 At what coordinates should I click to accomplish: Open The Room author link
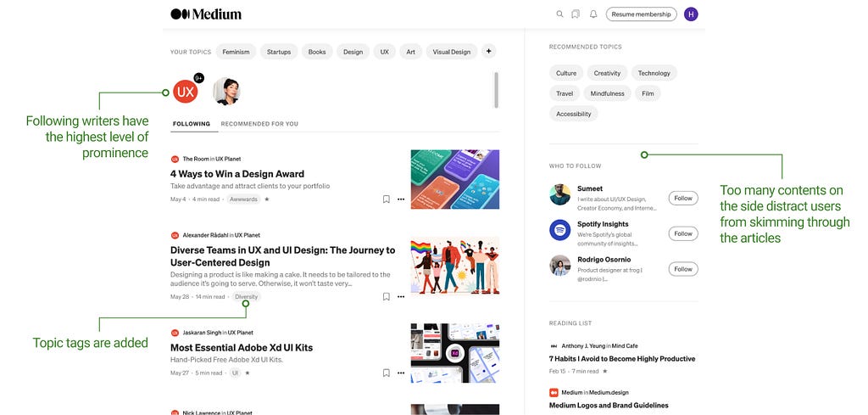(196, 159)
